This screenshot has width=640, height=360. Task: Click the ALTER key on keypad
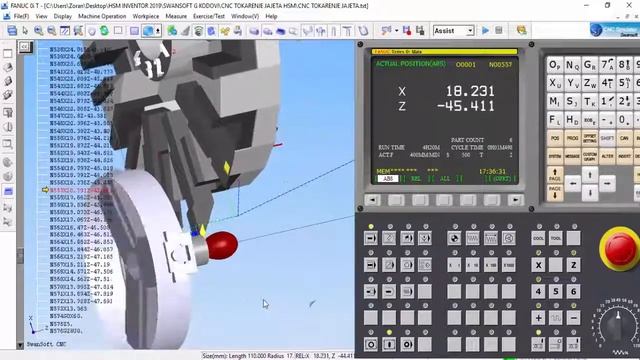click(607, 156)
